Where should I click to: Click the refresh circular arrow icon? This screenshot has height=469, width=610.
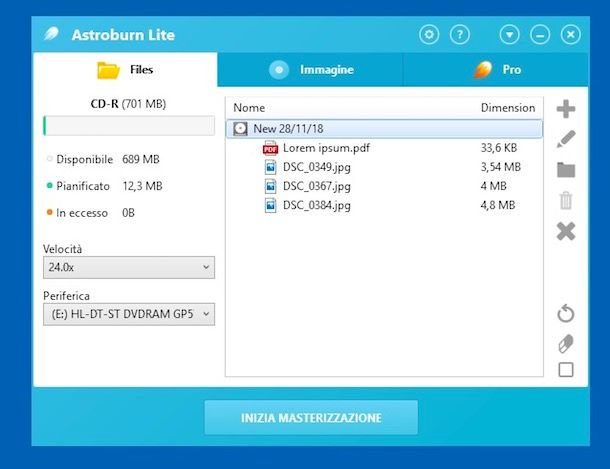click(x=566, y=313)
